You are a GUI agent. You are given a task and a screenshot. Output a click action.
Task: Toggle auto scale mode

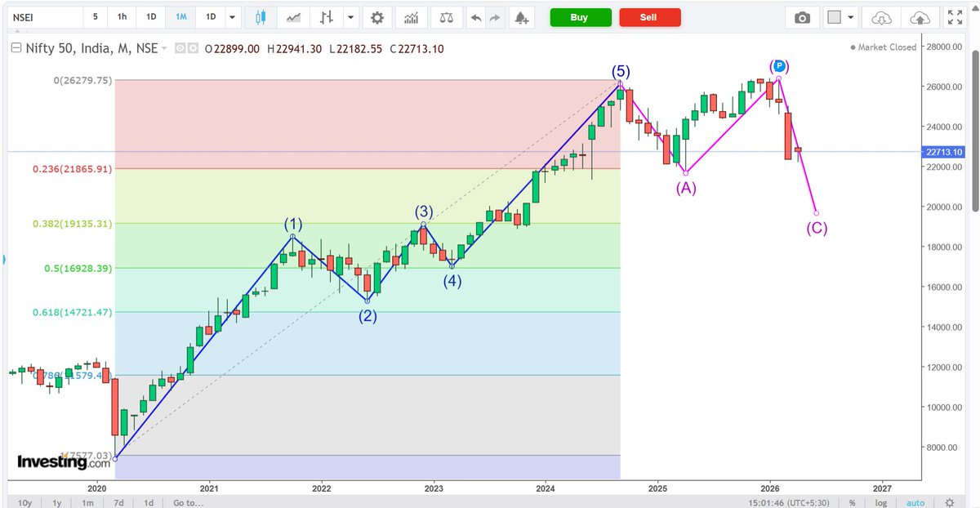click(915, 502)
